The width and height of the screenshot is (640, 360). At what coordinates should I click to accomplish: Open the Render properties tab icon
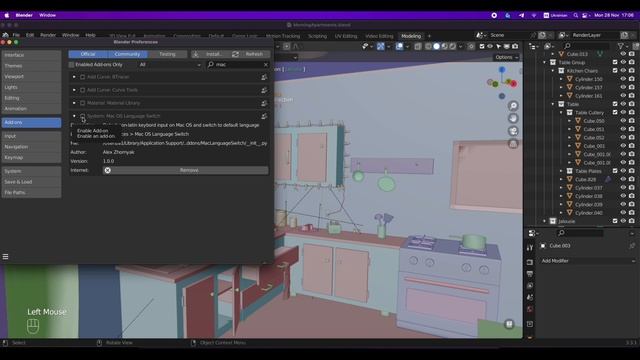tap(530, 262)
